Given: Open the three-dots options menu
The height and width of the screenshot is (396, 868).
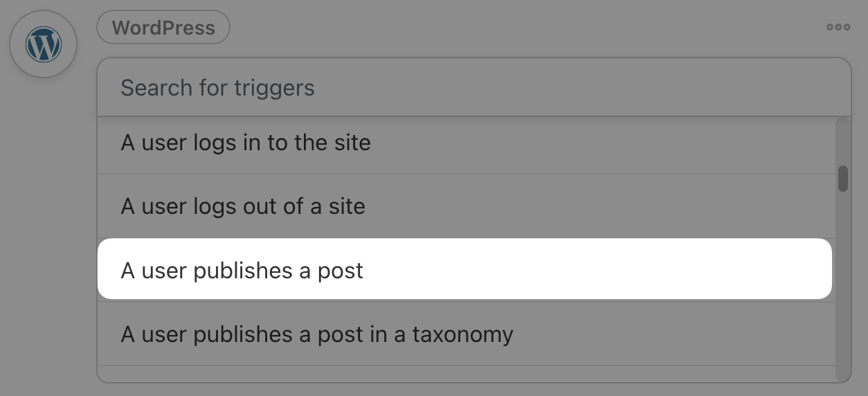Looking at the screenshot, I should tap(838, 28).
